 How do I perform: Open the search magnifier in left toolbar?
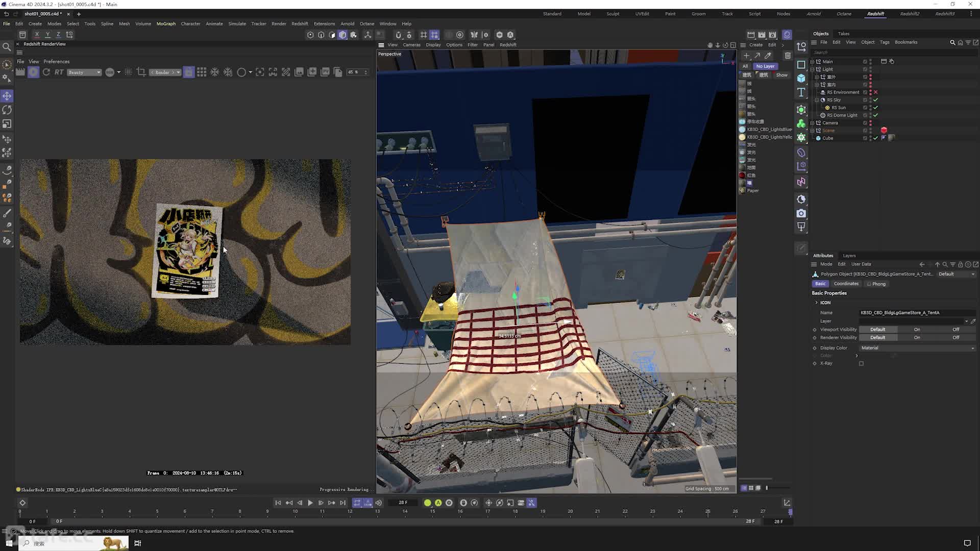(7, 47)
